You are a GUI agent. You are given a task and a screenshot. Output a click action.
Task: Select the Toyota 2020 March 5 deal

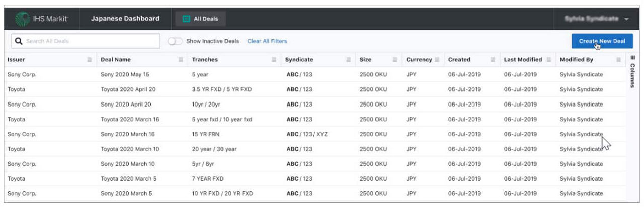pos(128,179)
